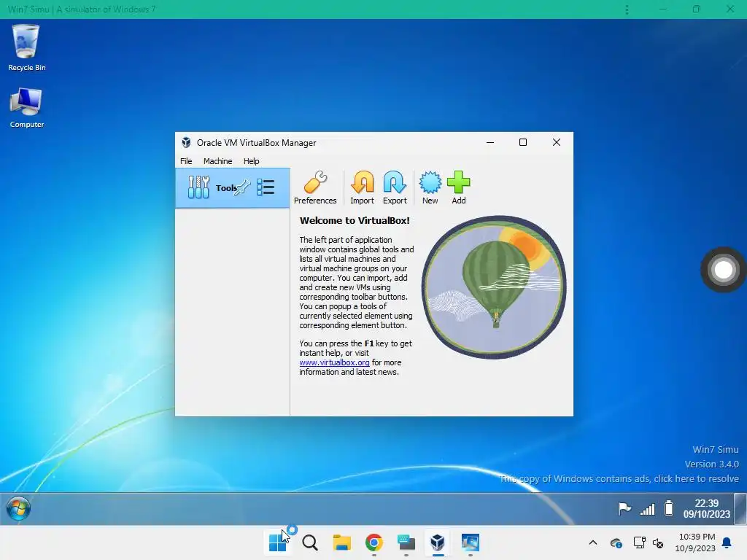
Task: Launch Google Chrome from the taskbar
Action: click(374, 542)
